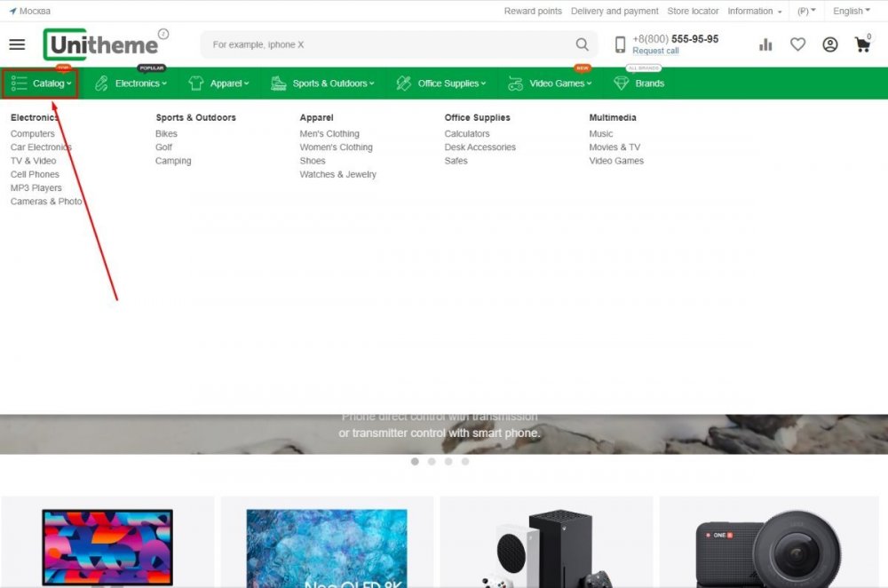Open the currency selector dropdown
The height and width of the screenshot is (588, 888).
click(805, 11)
